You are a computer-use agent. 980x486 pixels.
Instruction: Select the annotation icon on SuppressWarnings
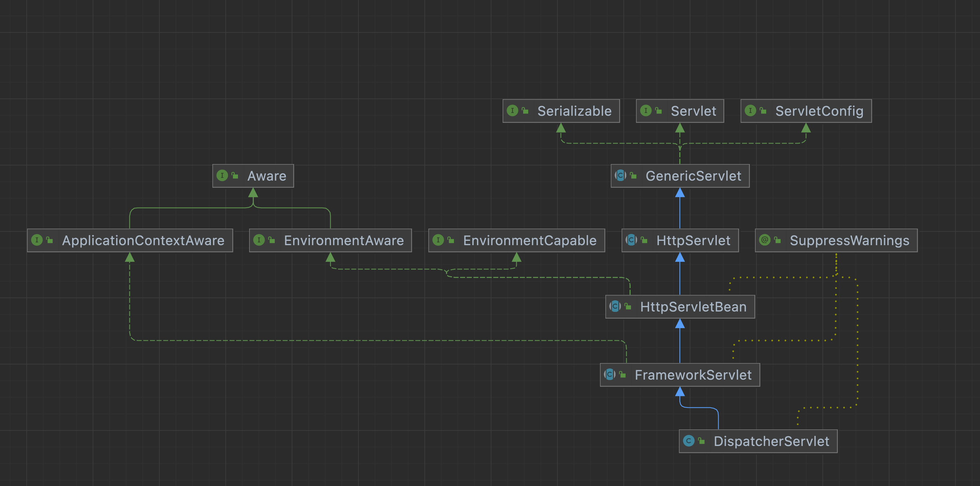(x=764, y=240)
